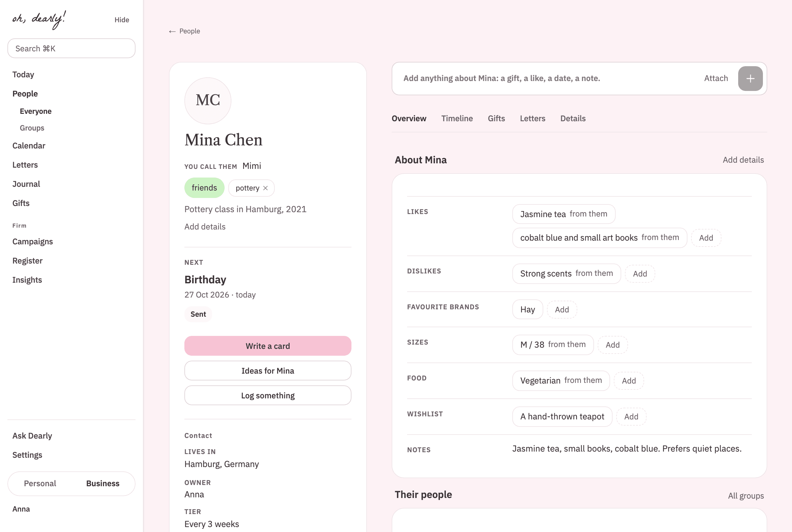This screenshot has height=532, width=792.
Task: Open Insights
Action: [27, 280]
